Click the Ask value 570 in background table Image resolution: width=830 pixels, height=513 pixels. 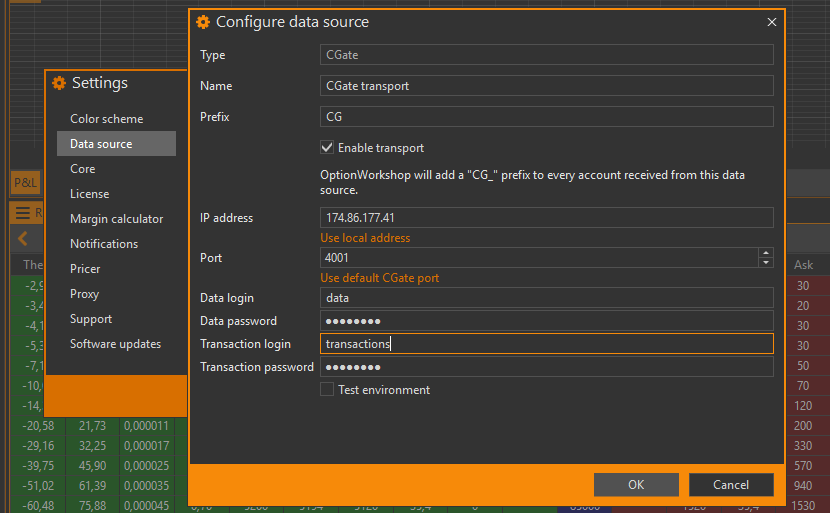click(x=802, y=466)
